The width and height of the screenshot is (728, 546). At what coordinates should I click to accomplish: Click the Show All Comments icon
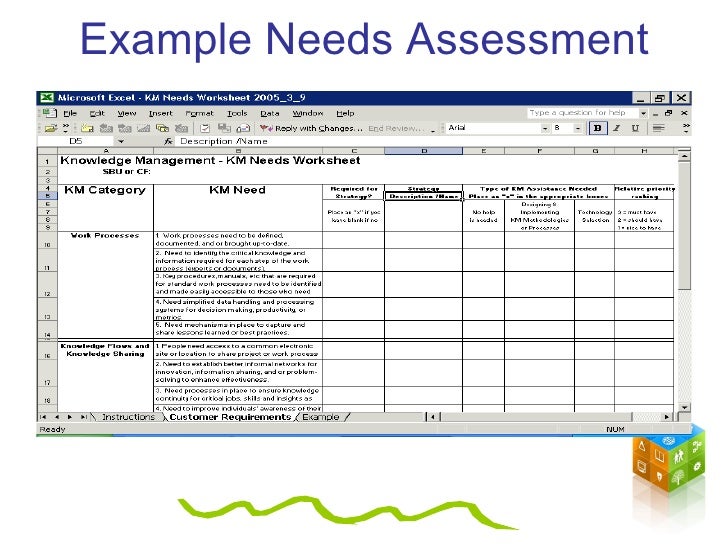162,128
